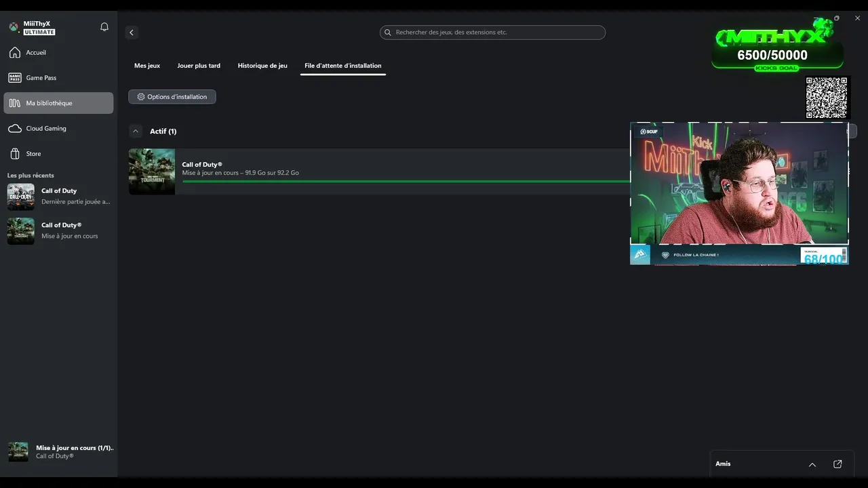868x488 pixels.
Task: Click the Store bag icon
Action: (14, 154)
